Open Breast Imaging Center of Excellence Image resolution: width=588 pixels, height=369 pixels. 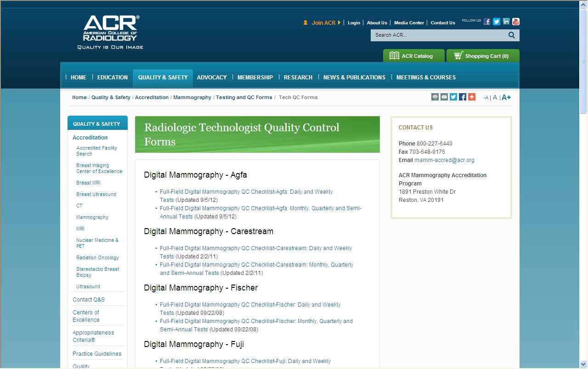pos(99,168)
